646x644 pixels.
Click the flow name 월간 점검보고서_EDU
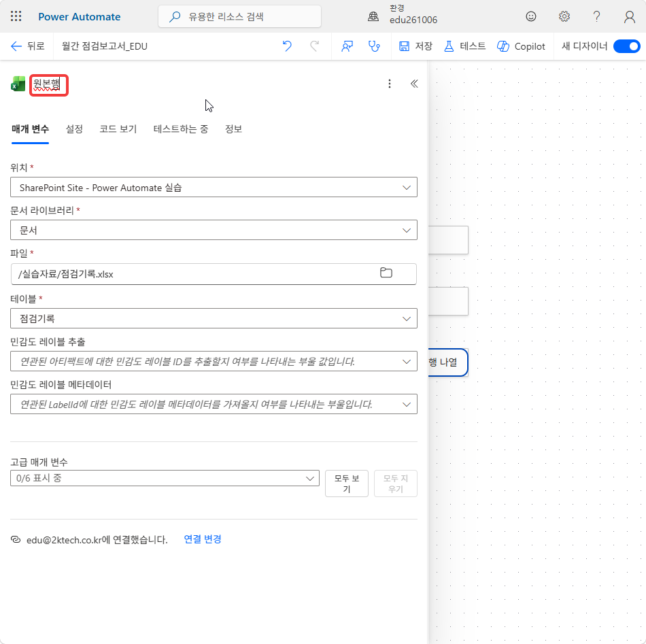pyautogui.click(x=105, y=46)
